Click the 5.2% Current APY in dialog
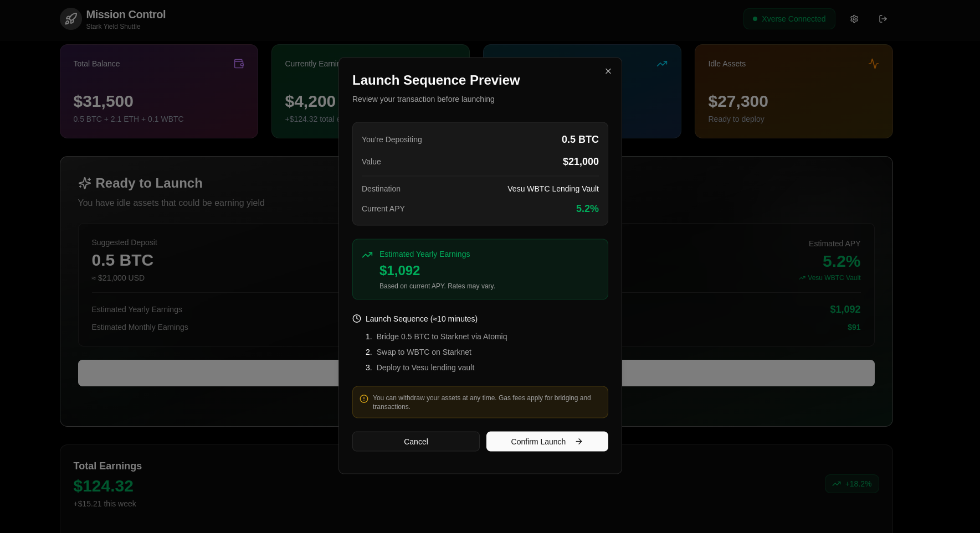980x533 pixels. click(587, 209)
